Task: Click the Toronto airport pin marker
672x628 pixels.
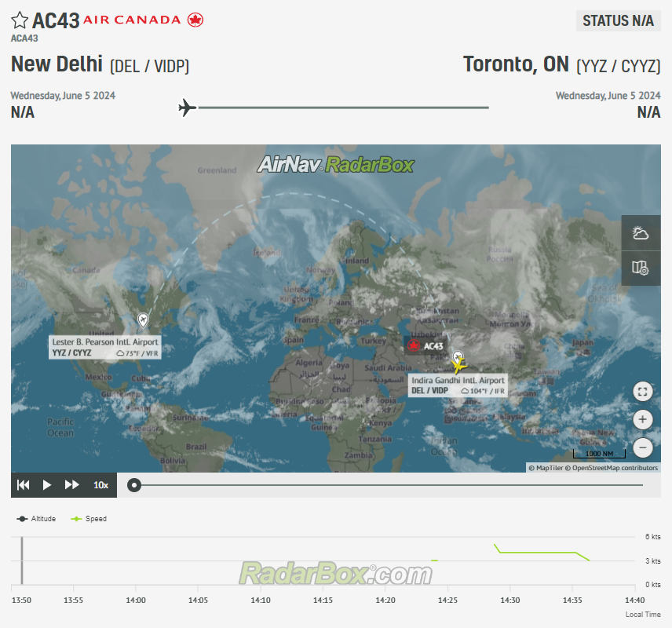Action: (143, 320)
